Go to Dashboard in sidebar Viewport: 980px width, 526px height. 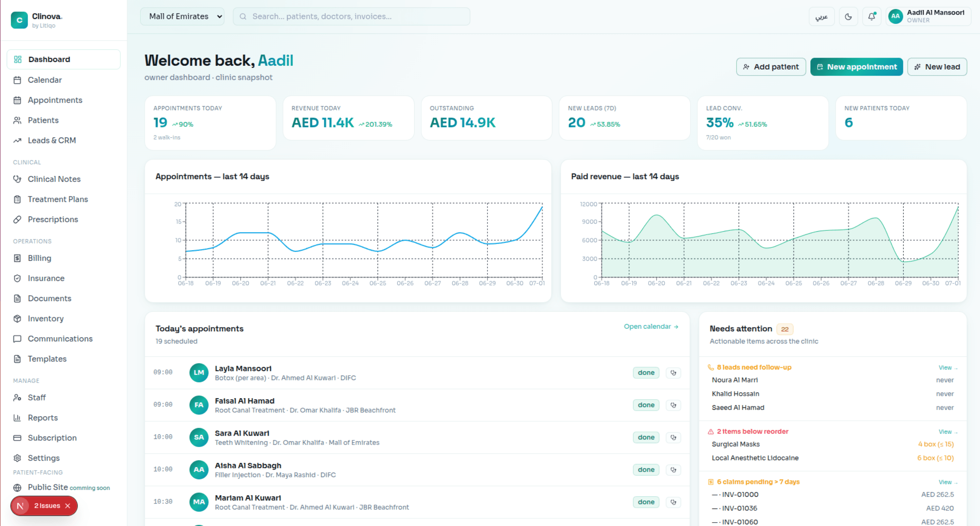tap(64, 59)
